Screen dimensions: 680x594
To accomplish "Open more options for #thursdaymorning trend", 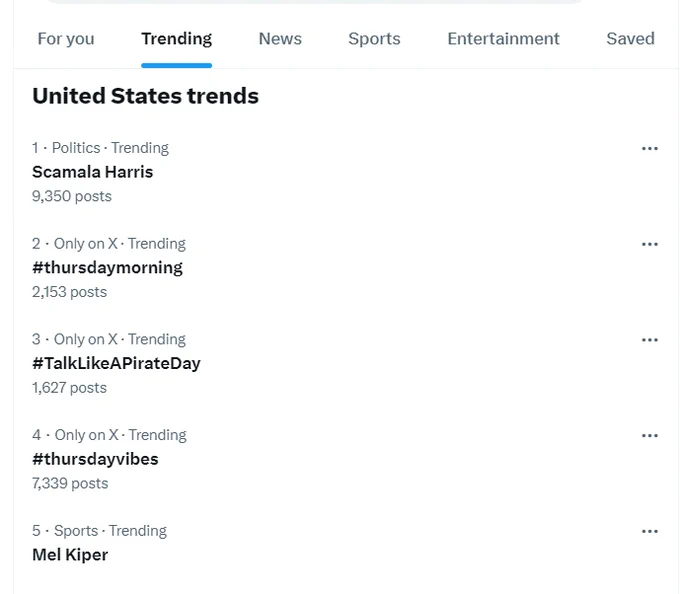I will [650, 245].
